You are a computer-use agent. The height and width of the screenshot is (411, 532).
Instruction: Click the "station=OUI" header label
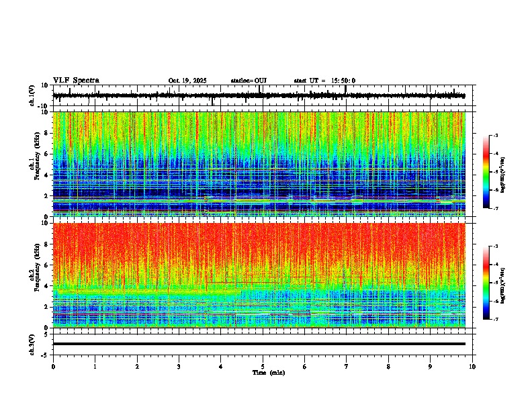[x=249, y=81]
